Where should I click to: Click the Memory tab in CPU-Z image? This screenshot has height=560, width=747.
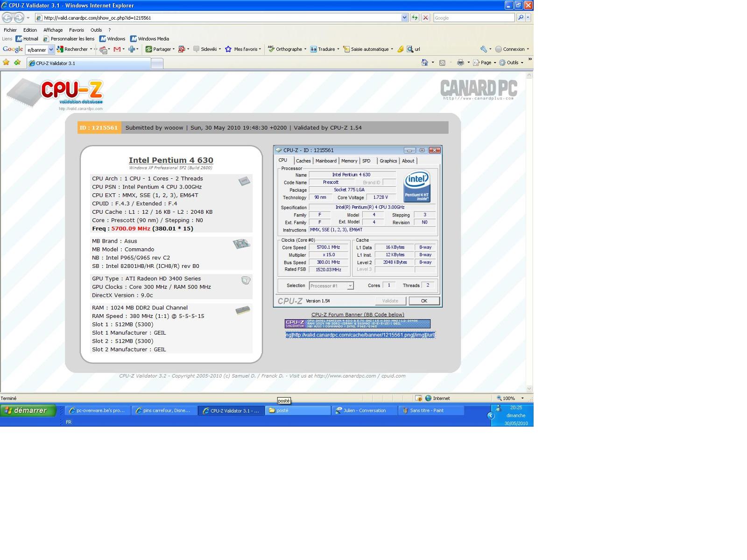349,161
